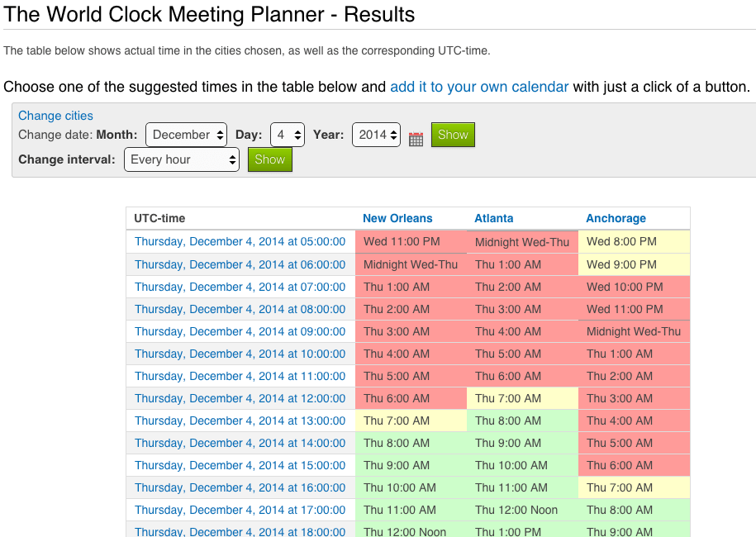Image resolution: width=756 pixels, height=537 pixels.
Task: Select the 16:00:00 UTC time link
Action: tap(240, 487)
